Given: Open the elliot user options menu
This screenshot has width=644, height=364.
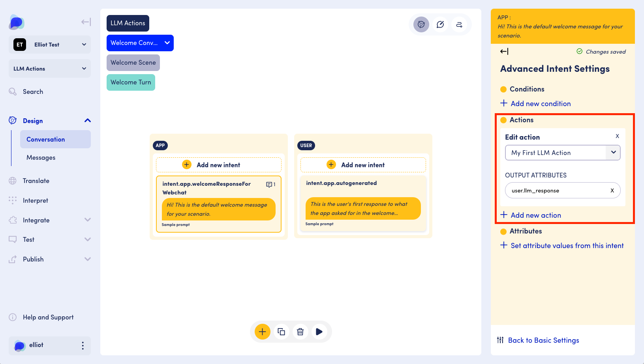Looking at the screenshot, I should click(x=83, y=345).
